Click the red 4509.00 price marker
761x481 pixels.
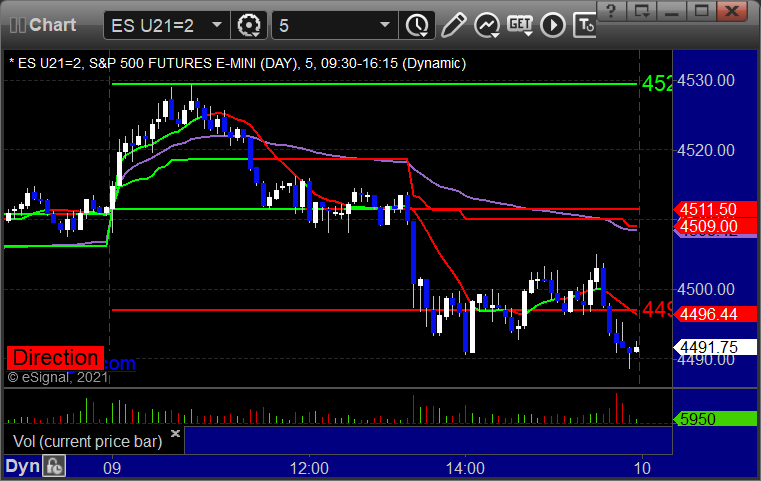coord(715,226)
